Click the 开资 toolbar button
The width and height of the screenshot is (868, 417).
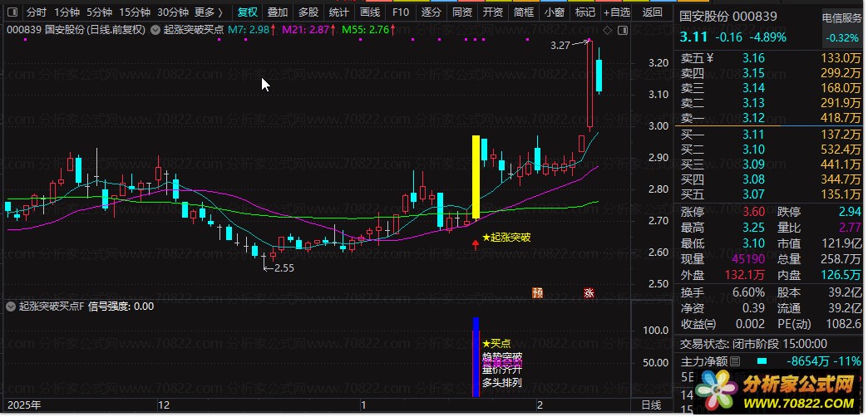click(x=493, y=12)
